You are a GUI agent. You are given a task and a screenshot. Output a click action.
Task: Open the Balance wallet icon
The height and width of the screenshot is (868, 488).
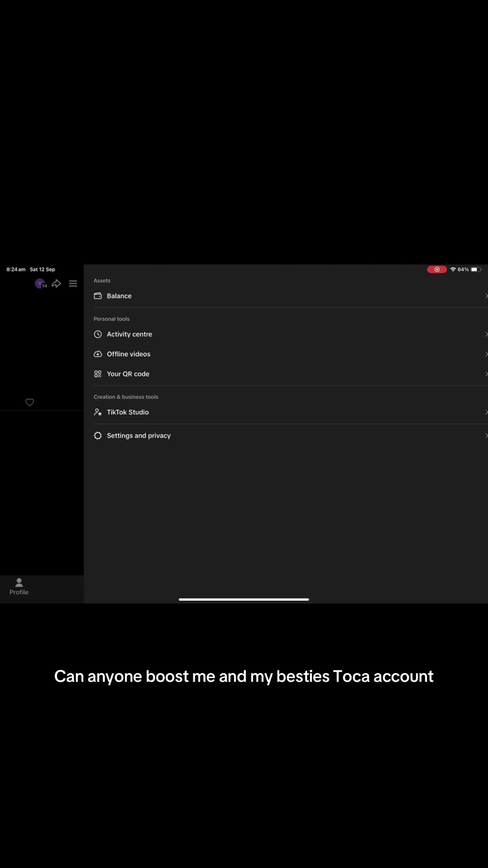pos(98,296)
